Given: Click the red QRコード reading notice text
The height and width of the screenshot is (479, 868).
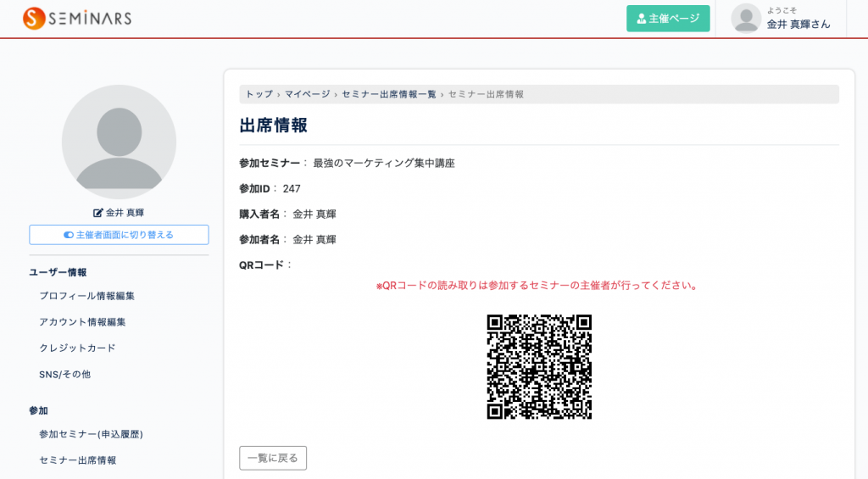Looking at the screenshot, I should (x=537, y=286).
